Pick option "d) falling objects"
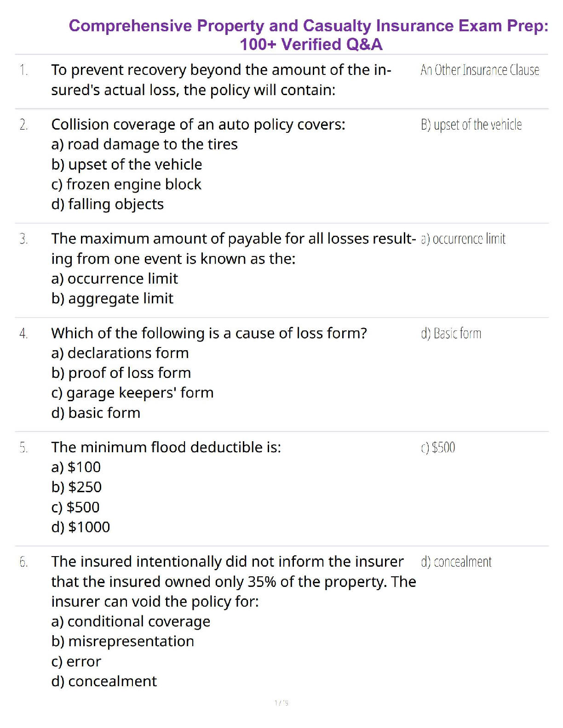Screen dimensions: 563x728 107,204
